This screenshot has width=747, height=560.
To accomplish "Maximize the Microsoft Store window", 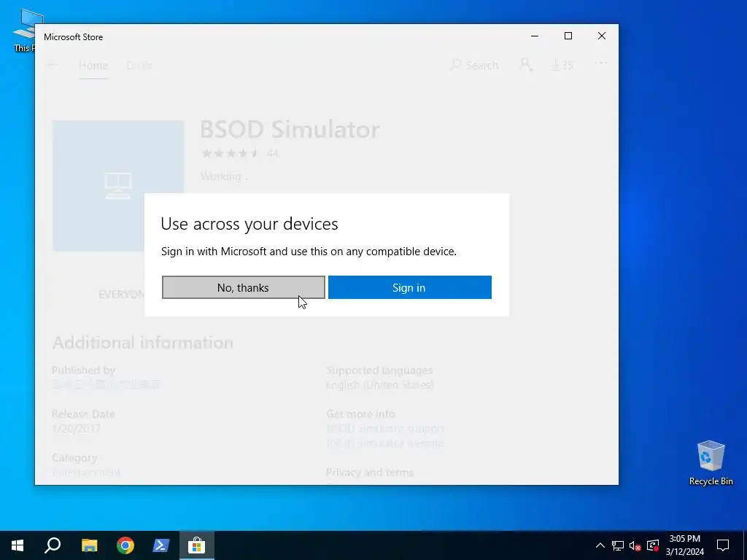I will click(568, 36).
